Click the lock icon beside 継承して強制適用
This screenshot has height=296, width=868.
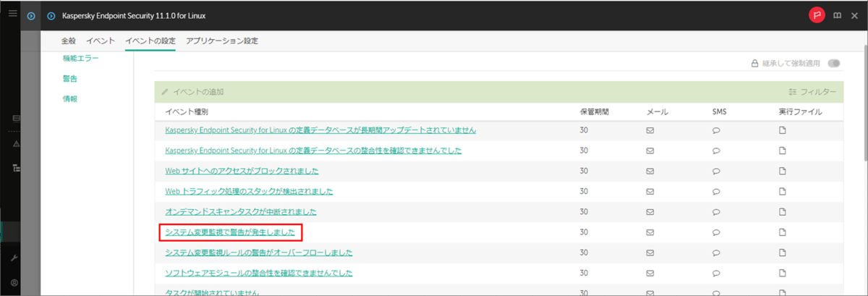click(754, 64)
